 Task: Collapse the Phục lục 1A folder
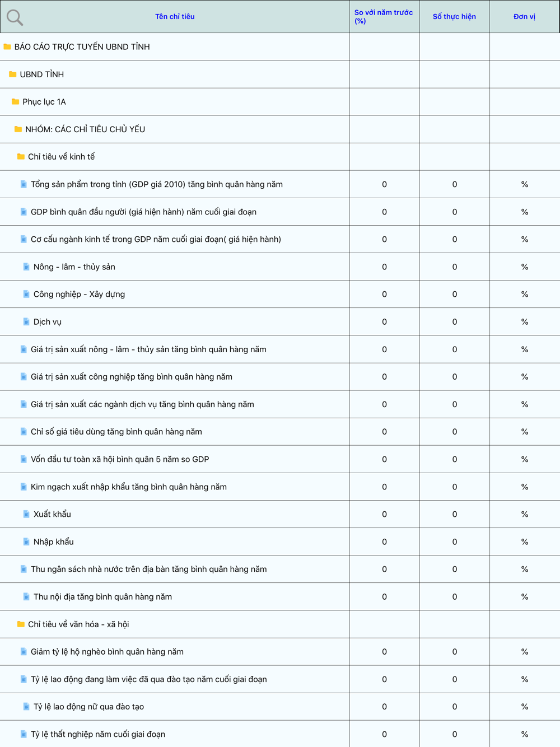click(x=15, y=102)
